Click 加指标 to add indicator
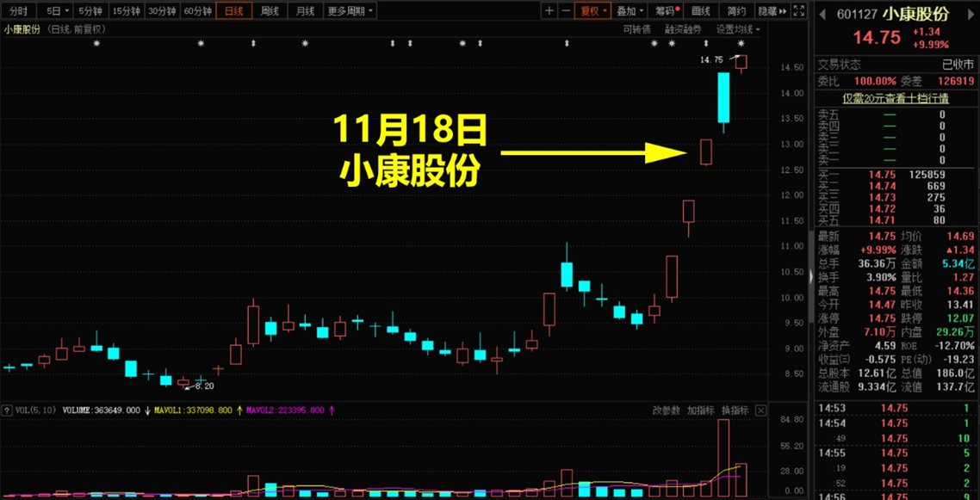This screenshot has width=980, height=500. (x=701, y=410)
